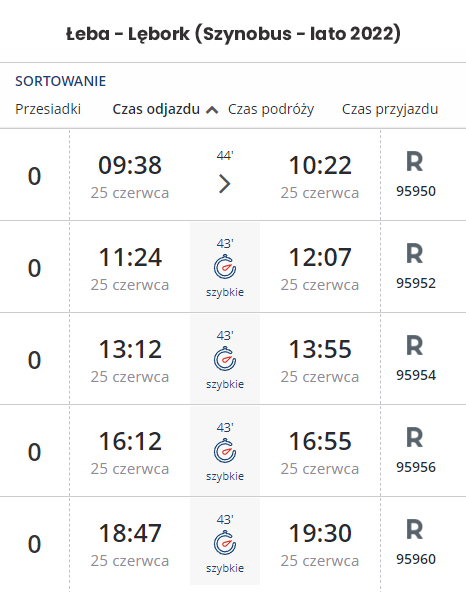The height and width of the screenshot is (592, 466).
Task: Select the Czas odjazdu sorting option
Action: click(x=156, y=109)
